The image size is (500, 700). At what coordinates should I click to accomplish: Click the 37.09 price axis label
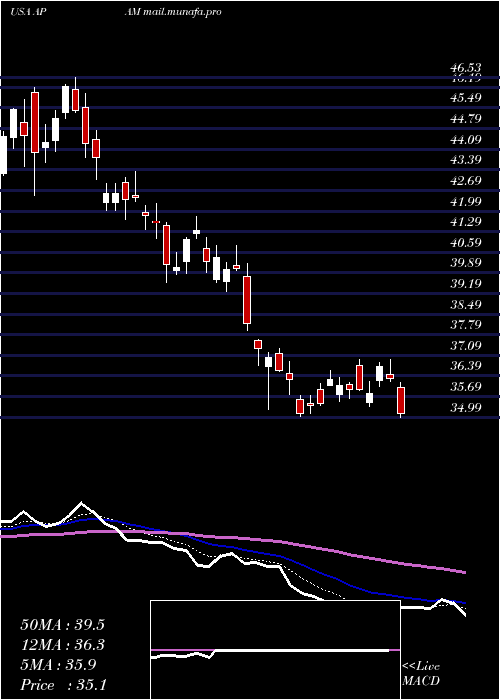click(x=466, y=345)
